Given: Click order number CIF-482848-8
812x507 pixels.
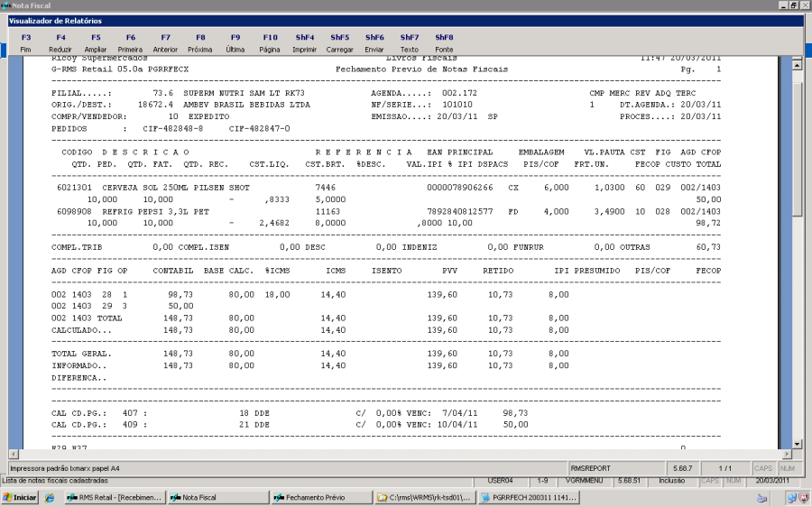Looking at the screenshot, I should point(173,128).
